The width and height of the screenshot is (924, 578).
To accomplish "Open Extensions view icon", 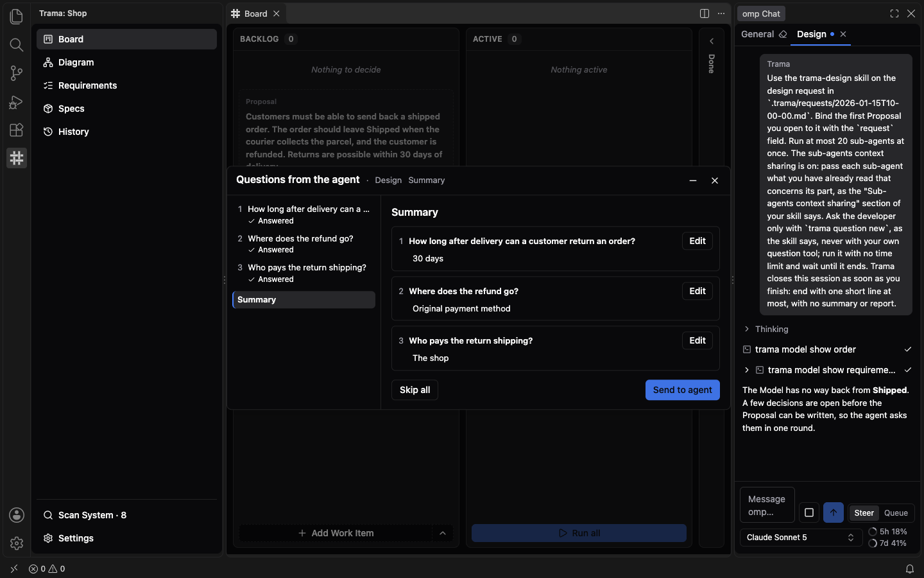I will 17,130.
